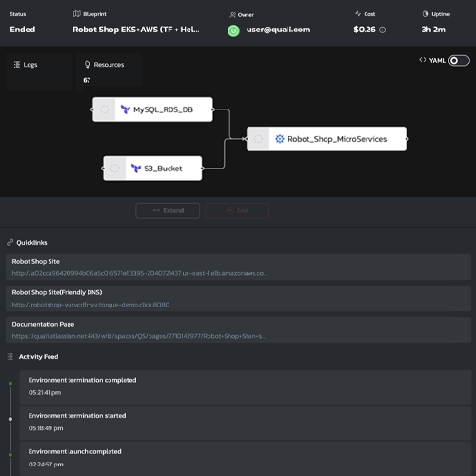The image size is (476, 476).
Task: Click the Resources lightbulb icon
Action: (x=88, y=65)
